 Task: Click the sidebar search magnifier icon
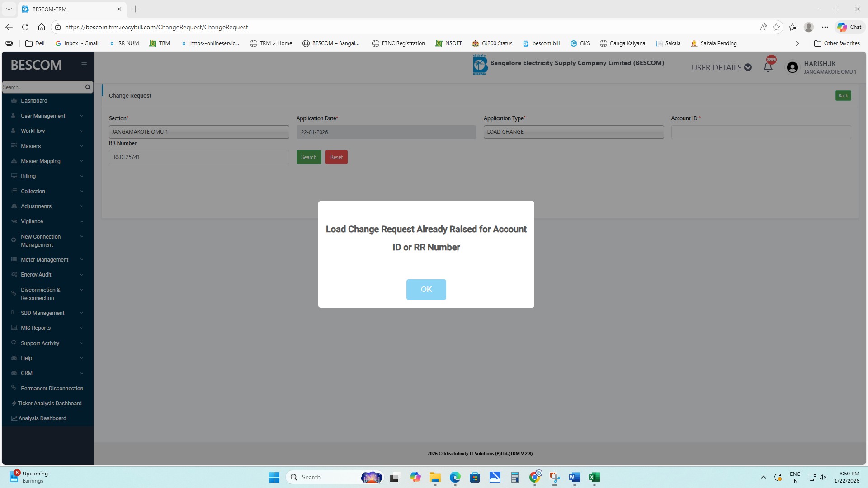click(88, 87)
